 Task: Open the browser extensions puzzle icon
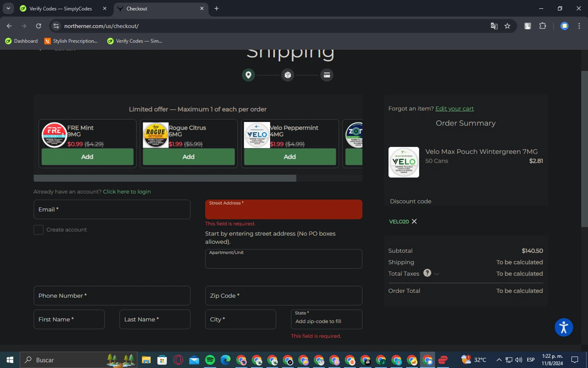click(x=543, y=26)
